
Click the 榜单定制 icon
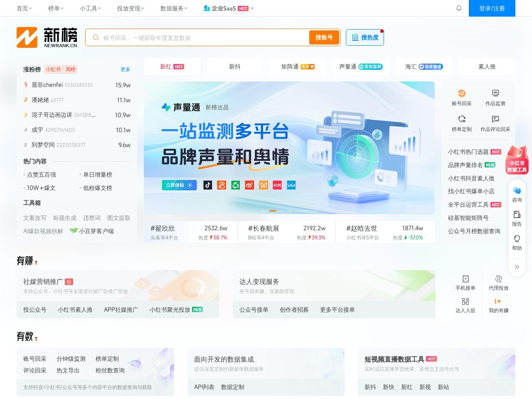461,119
